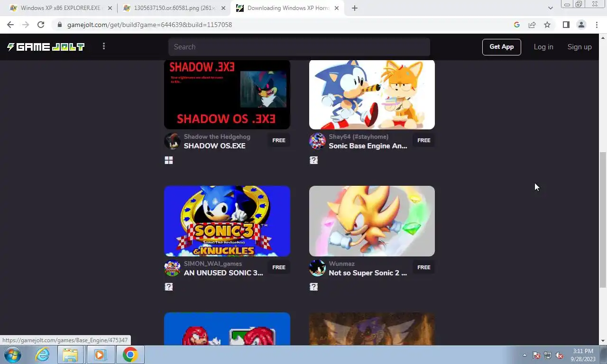Expand the Chrome tab search dropdown

coord(550,8)
